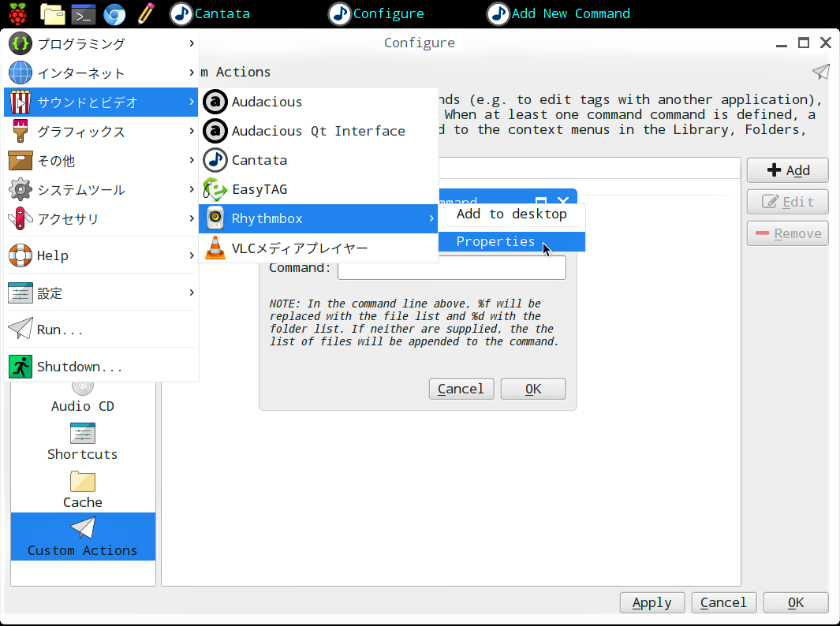Open the 設定 menu category
Screen dimensions: 840x626
pos(101,293)
